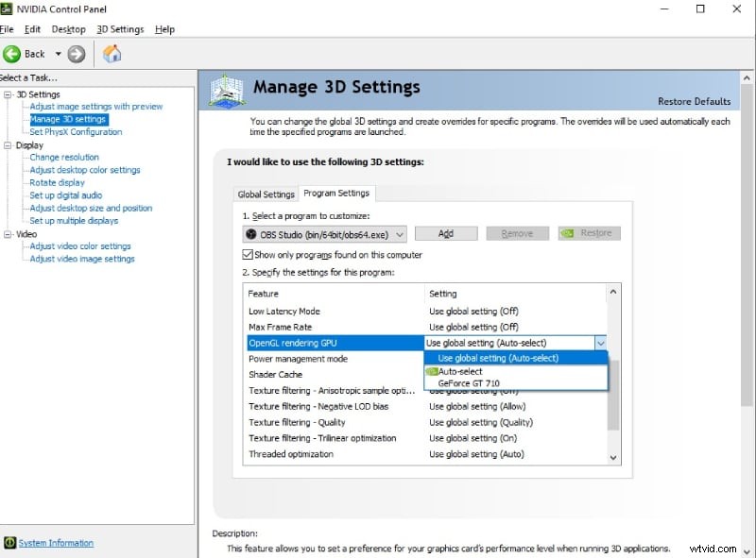Click the NVIDIA icon beside Auto-select option

[x=431, y=371]
